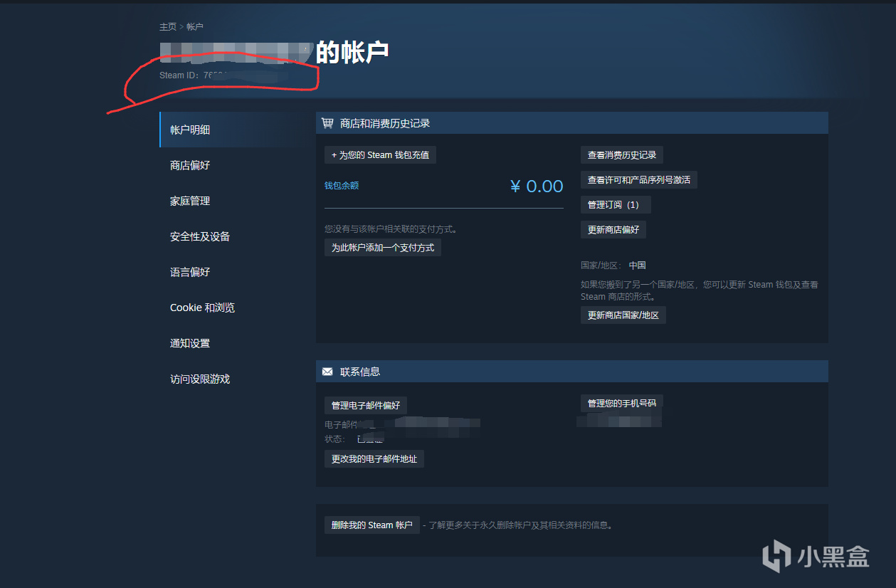Click 删除我的 Steam 帐户 button
The image size is (896, 588).
tap(372, 525)
